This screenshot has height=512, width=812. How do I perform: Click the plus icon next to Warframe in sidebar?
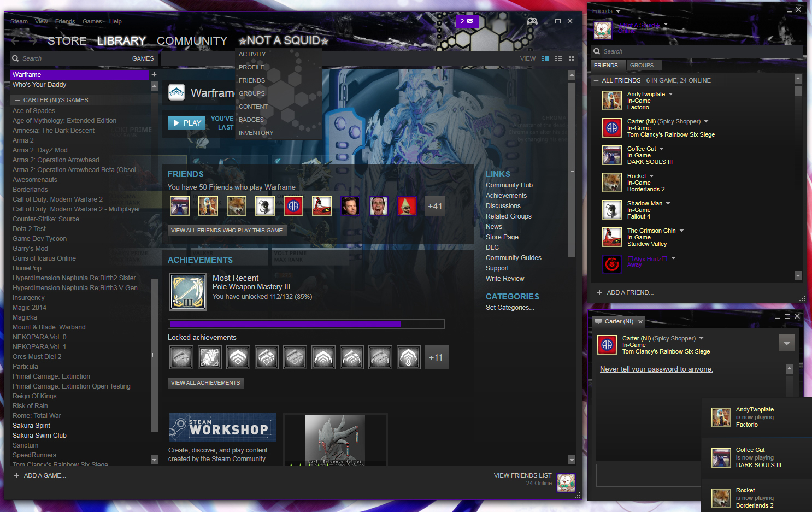pos(154,74)
